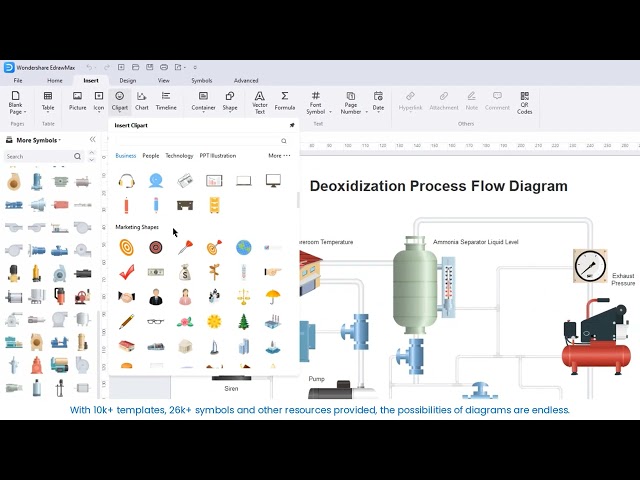Show the Technology clipart category
This screenshot has width=640, height=480.
click(x=179, y=156)
